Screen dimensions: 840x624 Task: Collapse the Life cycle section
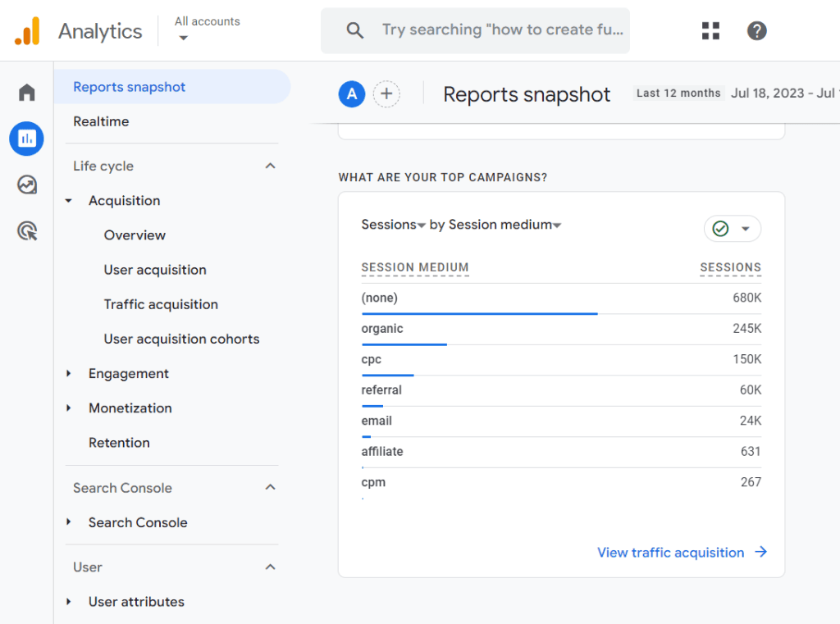270,166
